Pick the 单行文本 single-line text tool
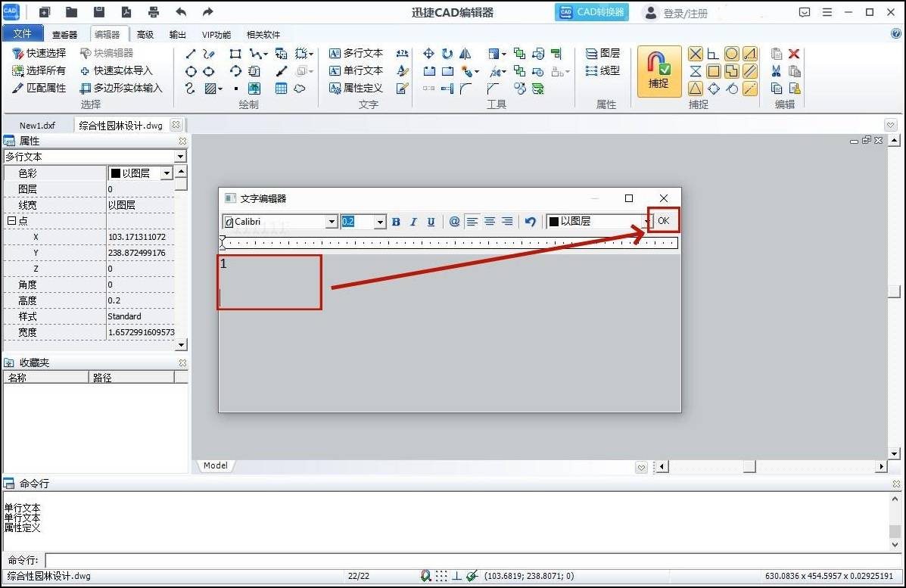 tap(356, 70)
